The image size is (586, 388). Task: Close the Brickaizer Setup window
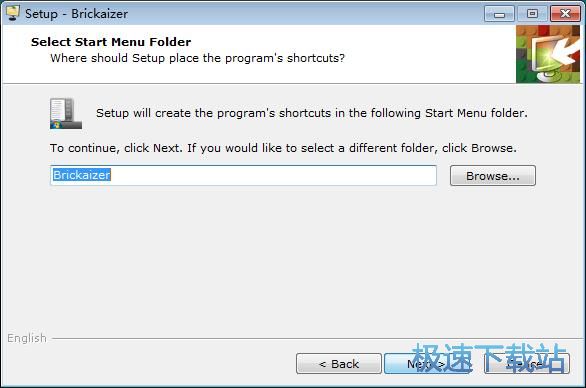pos(565,14)
